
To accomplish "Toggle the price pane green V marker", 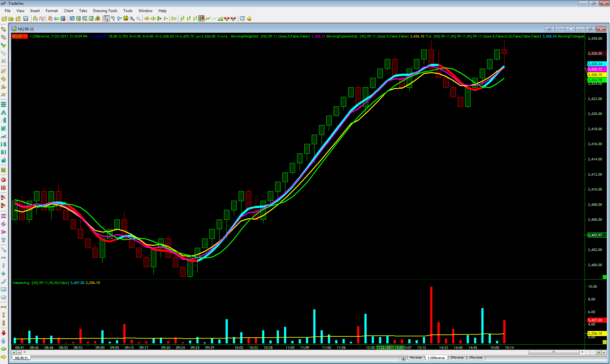I will (604, 277).
